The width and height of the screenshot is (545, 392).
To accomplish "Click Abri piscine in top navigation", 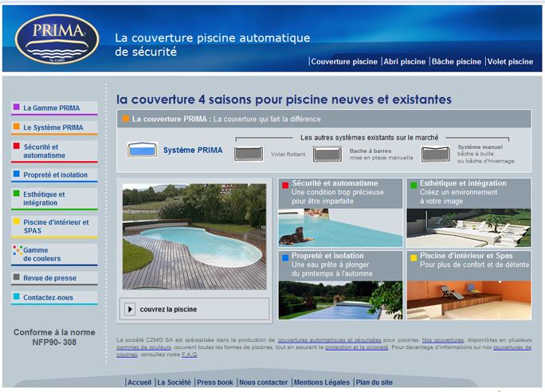I will tap(404, 61).
